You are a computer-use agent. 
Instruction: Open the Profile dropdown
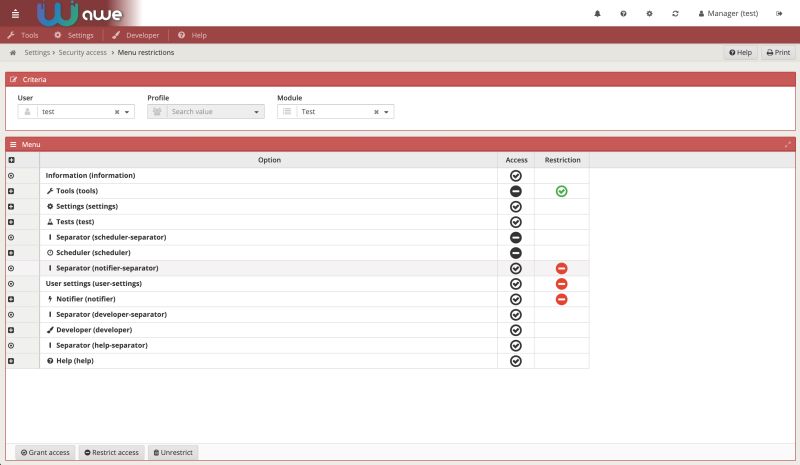(206, 112)
